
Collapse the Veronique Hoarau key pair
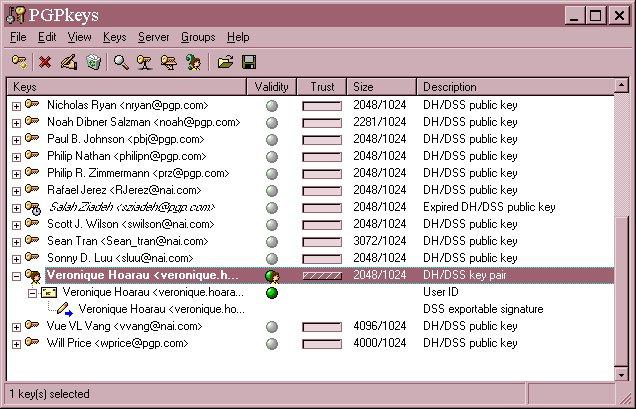coord(16,275)
